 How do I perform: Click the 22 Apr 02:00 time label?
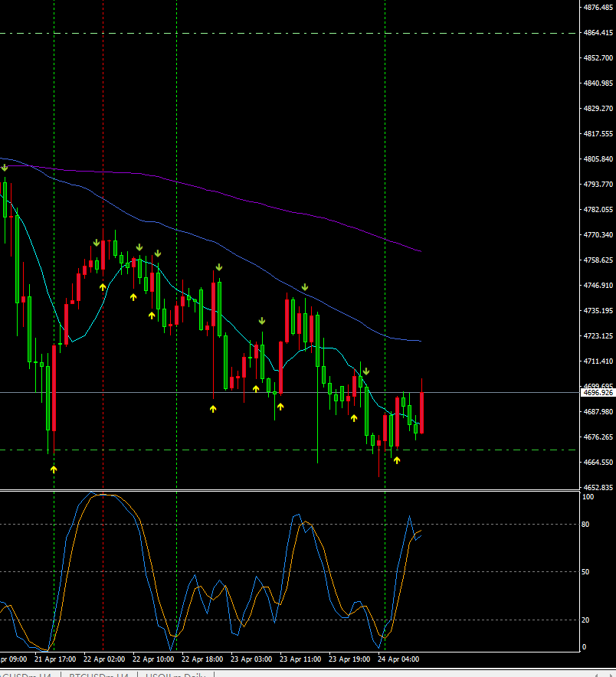(104, 659)
